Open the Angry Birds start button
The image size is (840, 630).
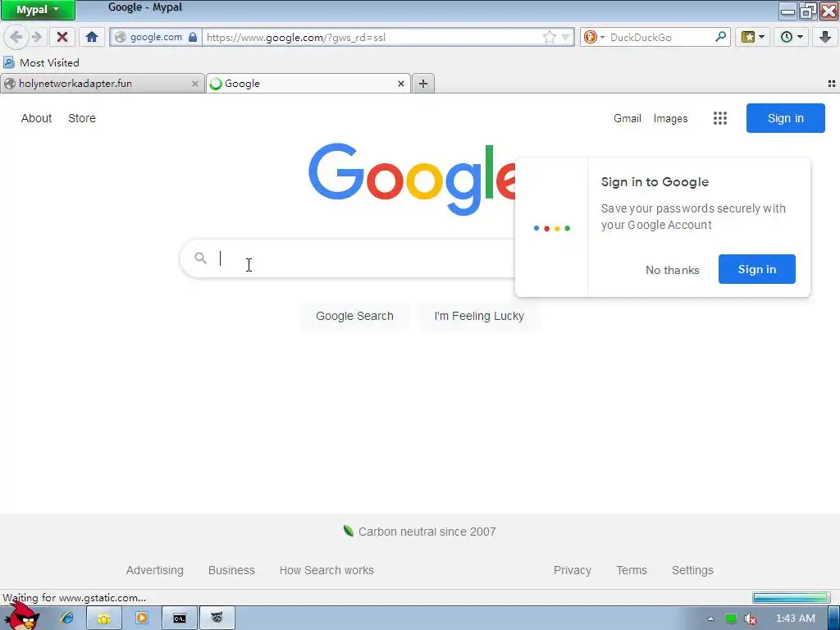[x=21, y=617]
